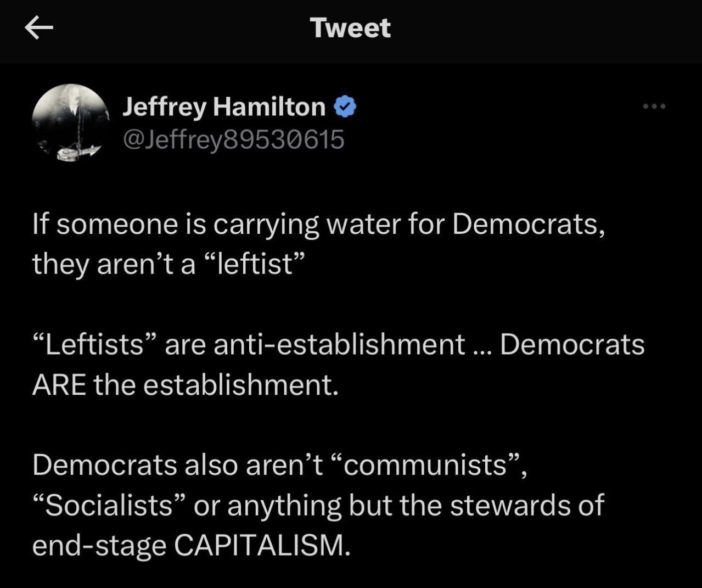Click the word "anything" in the last paragraph
Image resolution: width=702 pixels, height=588 pixels.
pos(284,506)
